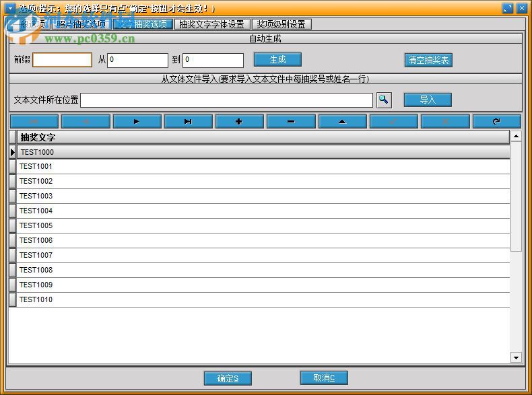Post edit with checkmark navigator button
The width and height of the screenshot is (532, 395).
click(393, 121)
